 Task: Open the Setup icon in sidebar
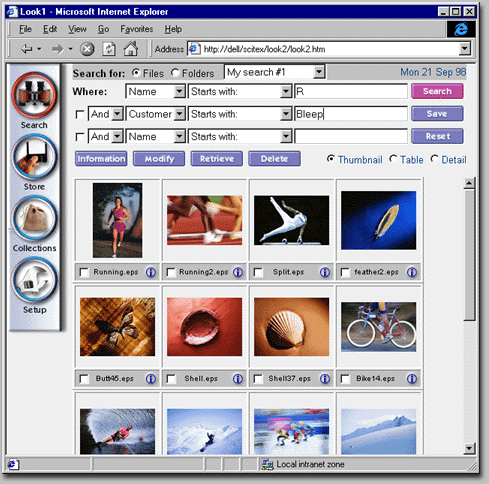(34, 280)
